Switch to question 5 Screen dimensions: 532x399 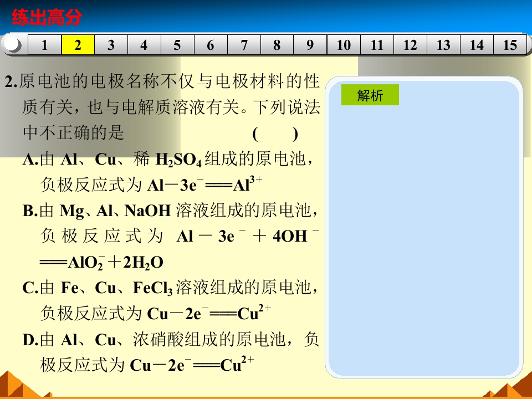coord(177,45)
